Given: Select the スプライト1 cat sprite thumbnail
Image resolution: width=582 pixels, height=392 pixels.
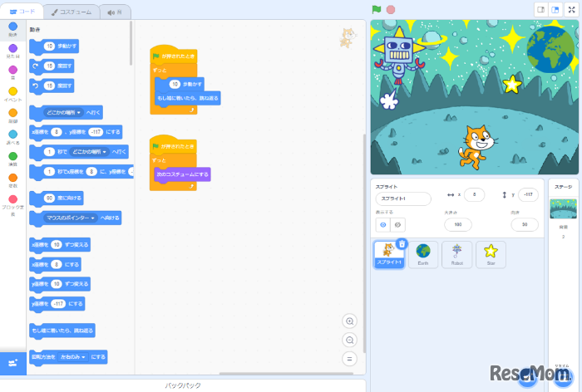Looking at the screenshot, I should [388, 254].
